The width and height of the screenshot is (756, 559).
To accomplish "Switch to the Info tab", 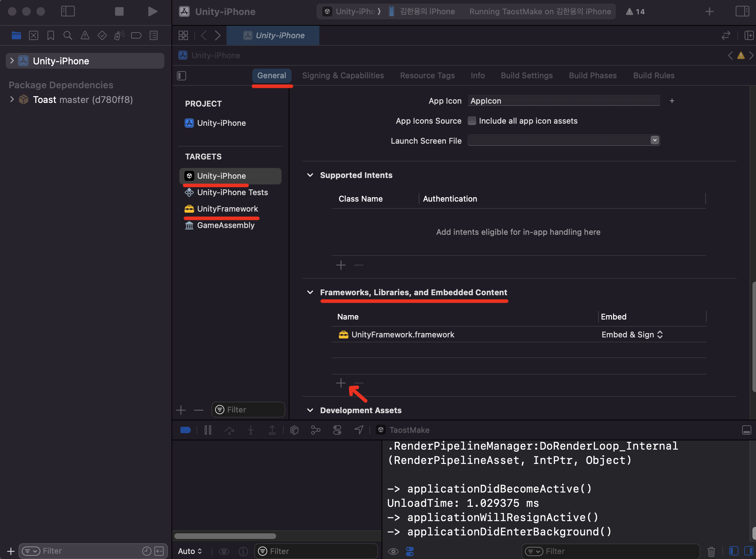I will 478,75.
